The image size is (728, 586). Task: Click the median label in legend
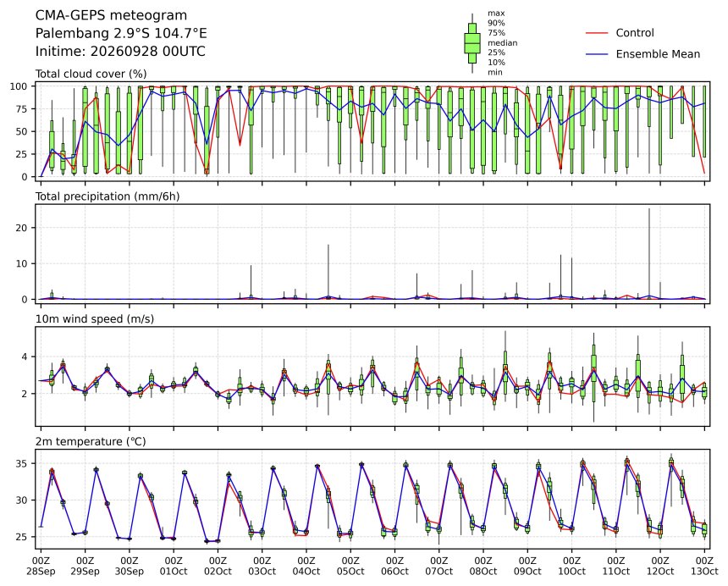pyautogui.click(x=502, y=42)
